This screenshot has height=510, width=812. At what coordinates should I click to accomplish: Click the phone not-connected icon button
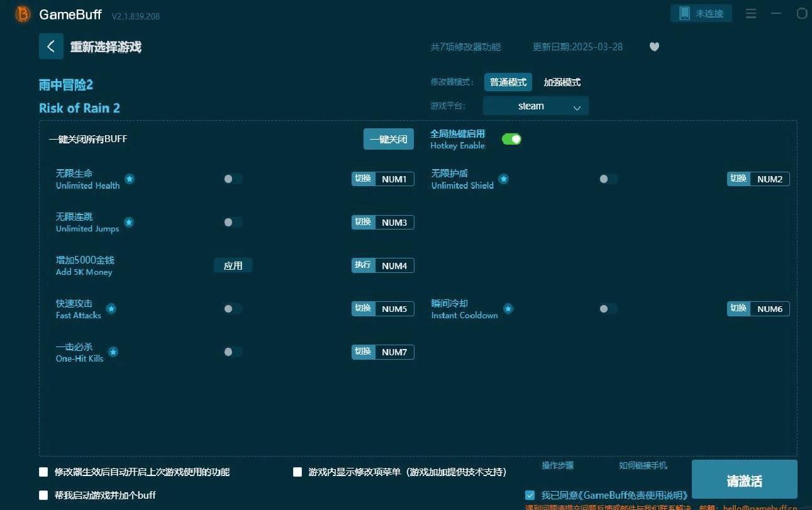tap(701, 13)
